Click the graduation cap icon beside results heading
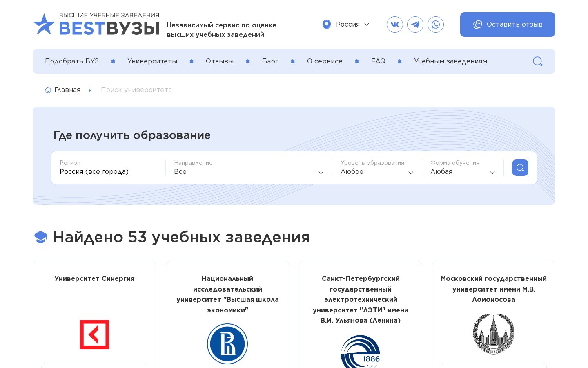This screenshot has width=588, height=368. pos(40,237)
